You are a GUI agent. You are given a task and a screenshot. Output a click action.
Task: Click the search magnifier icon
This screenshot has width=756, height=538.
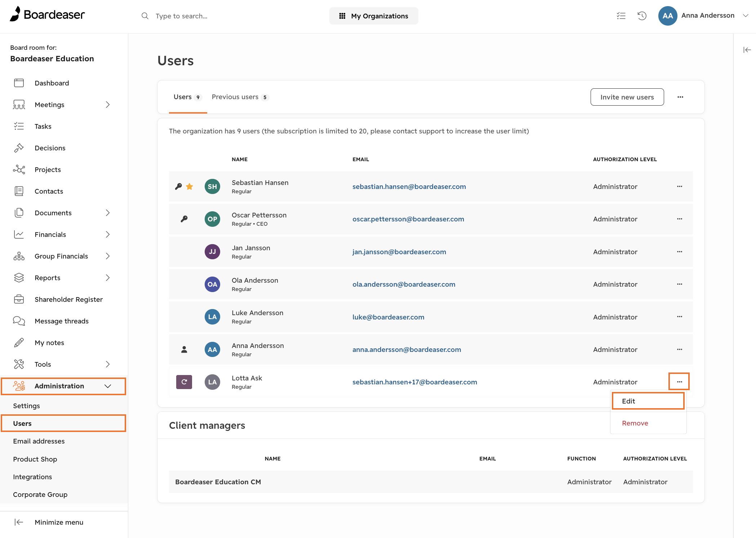pyautogui.click(x=145, y=16)
